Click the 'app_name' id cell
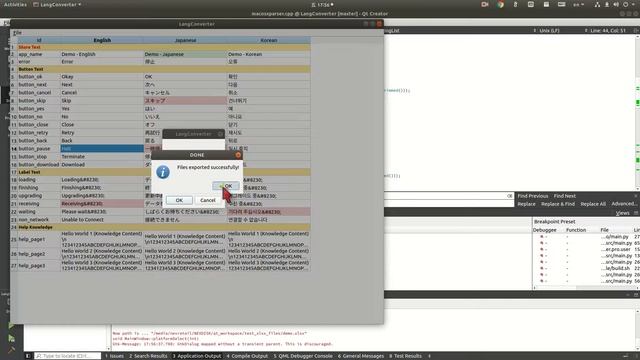The image size is (640, 360). point(39,54)
